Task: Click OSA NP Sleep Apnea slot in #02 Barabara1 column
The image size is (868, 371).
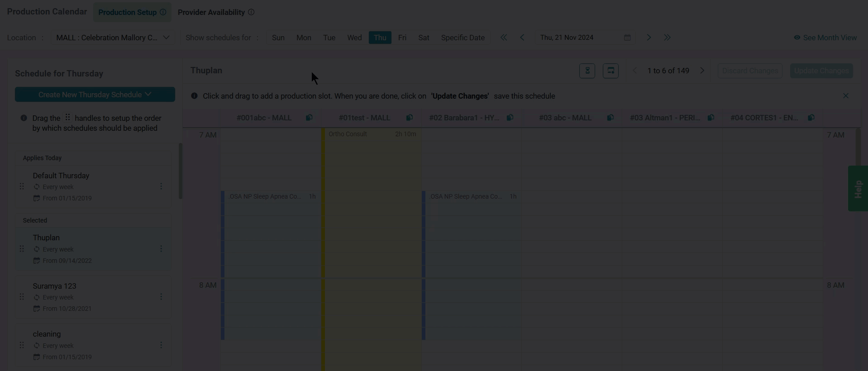Action: coord(472,265)
